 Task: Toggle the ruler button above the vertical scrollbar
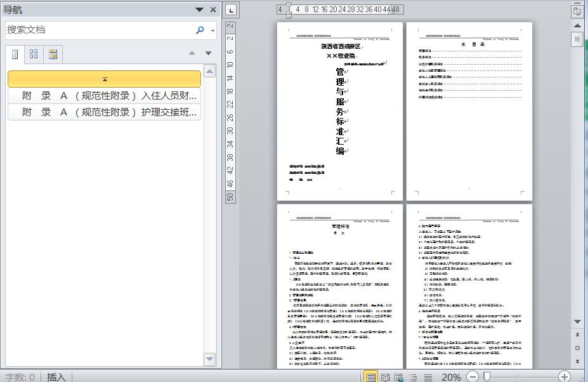coord(577,11)
